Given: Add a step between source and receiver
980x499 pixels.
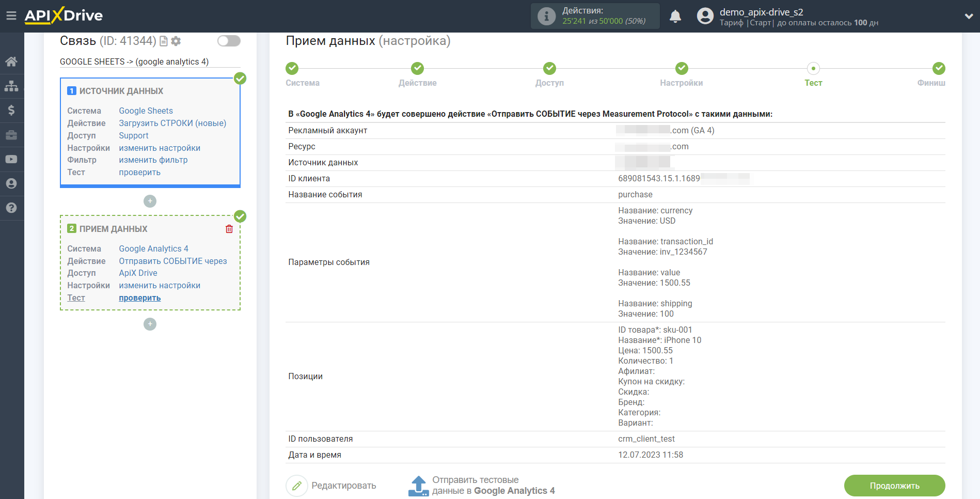Looking at the screenshot, I should (x=150, y=201).
